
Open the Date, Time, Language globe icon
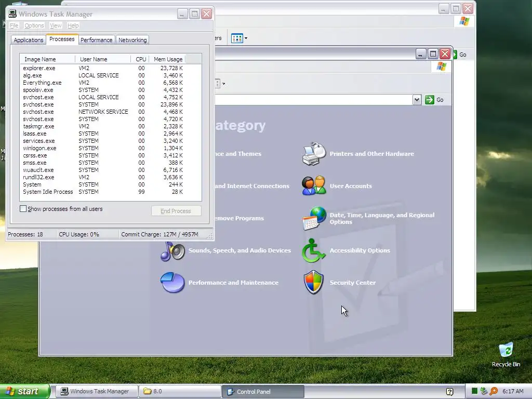(314, 219)
